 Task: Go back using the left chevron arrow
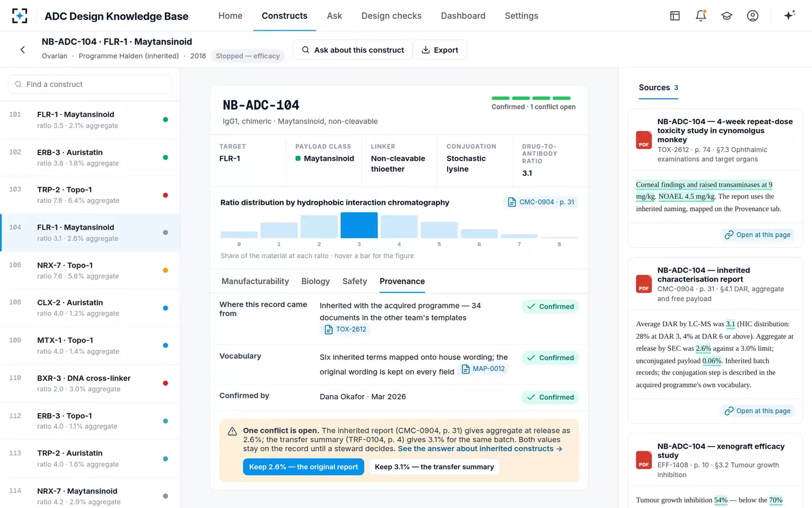pyautogui.click(x=23, y=50)
